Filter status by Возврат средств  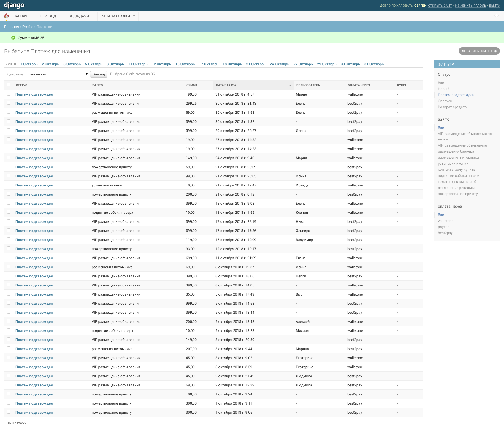tap(452, 107)
